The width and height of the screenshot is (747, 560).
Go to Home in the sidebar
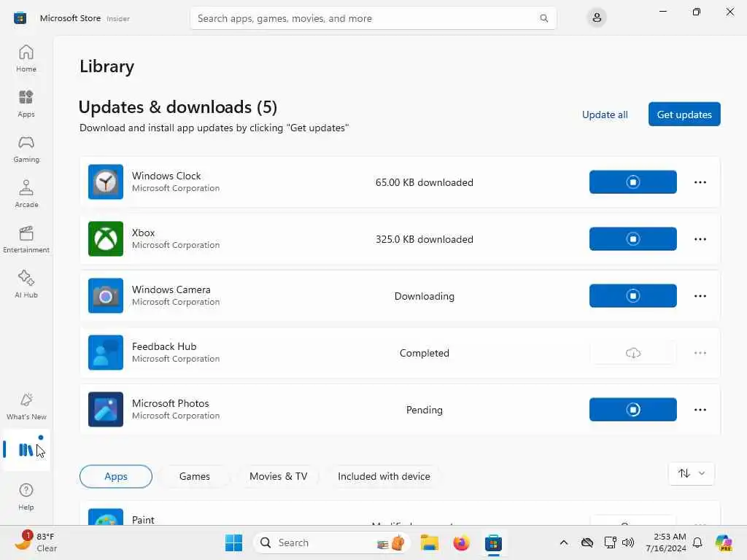coord(26,58)
